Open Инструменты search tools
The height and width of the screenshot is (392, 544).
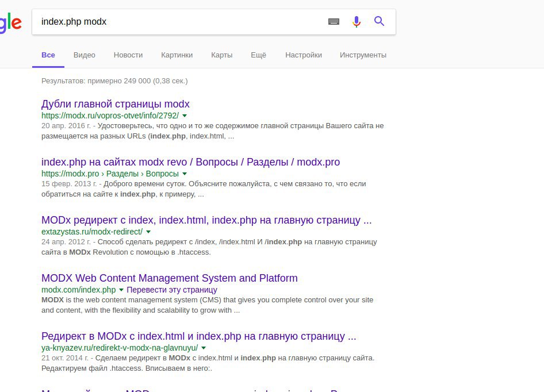tap(363, 55)
